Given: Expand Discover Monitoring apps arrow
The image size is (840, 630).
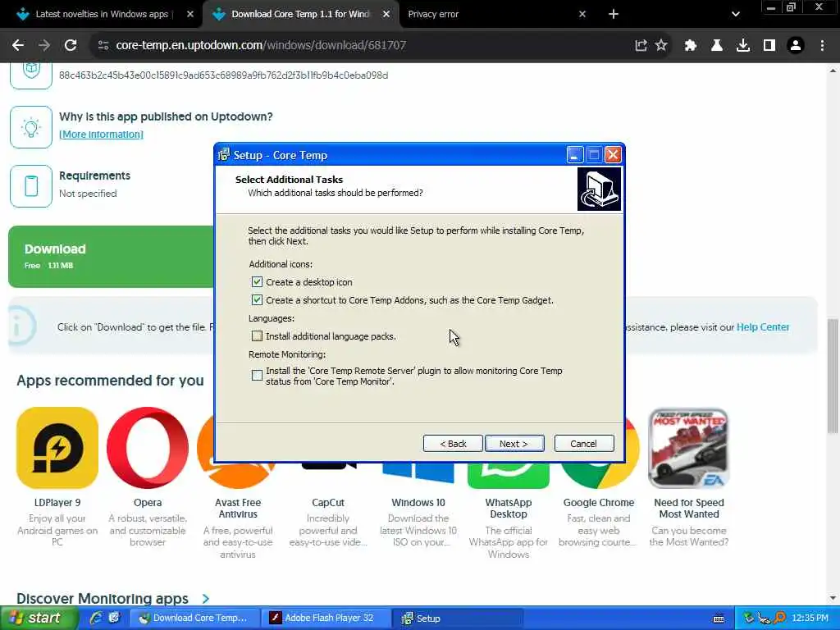Looking at the screenshot, I should pos(206,598).
